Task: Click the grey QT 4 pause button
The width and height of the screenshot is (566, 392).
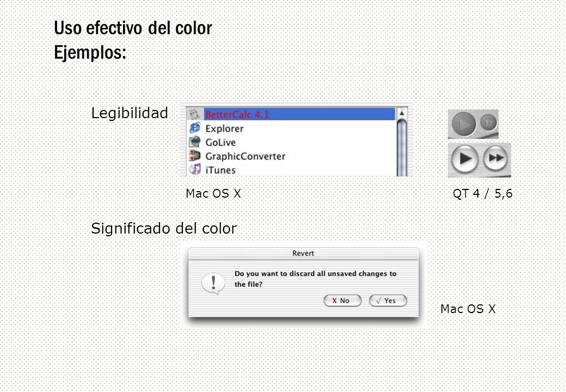Action: (488, 122)
